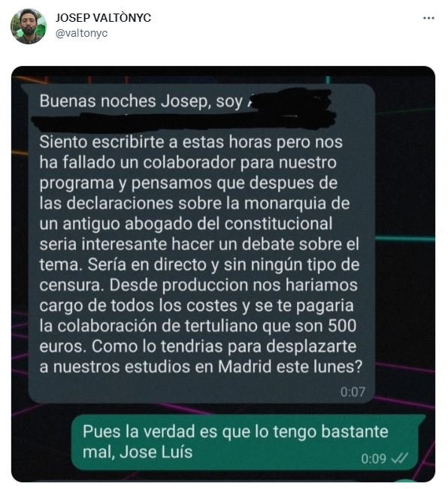Visit the @valtonyc handle link
Viewport: 448px width, 489px height.
[x=81, y=33]
